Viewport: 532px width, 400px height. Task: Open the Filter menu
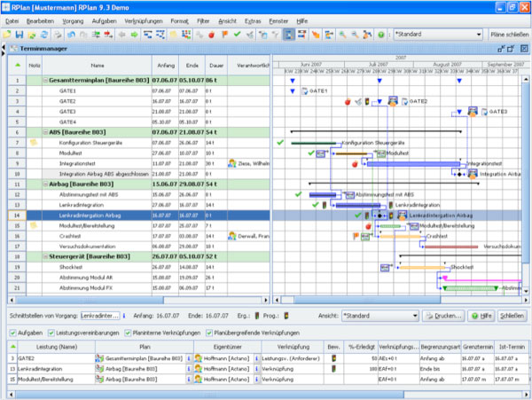point(203,19)
